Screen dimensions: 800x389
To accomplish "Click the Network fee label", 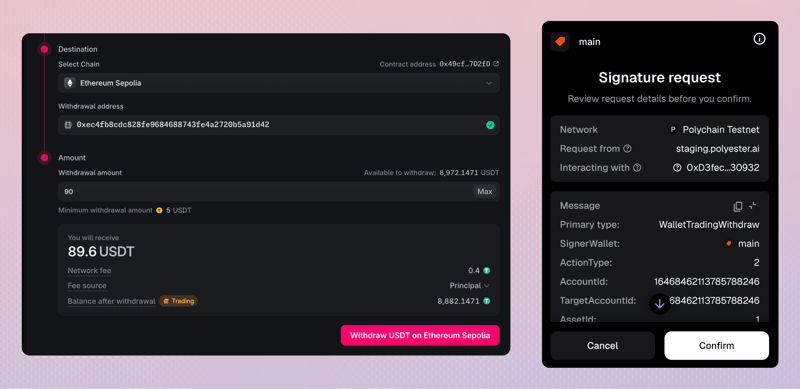I will pos(89,271).
